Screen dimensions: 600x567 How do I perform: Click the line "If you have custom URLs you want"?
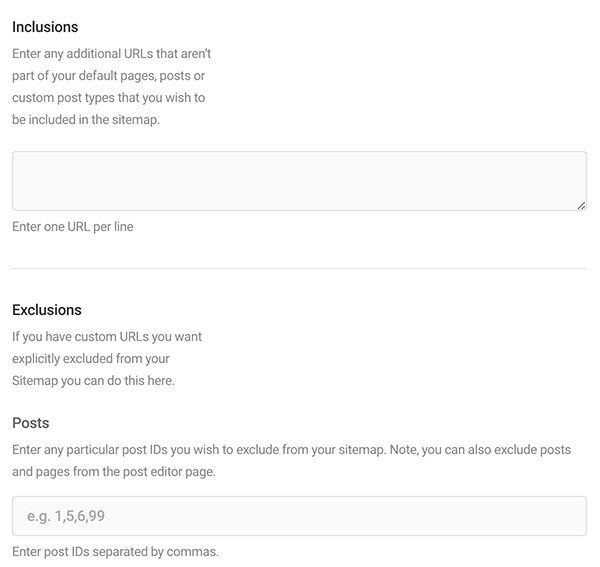(x=107, y=337)
